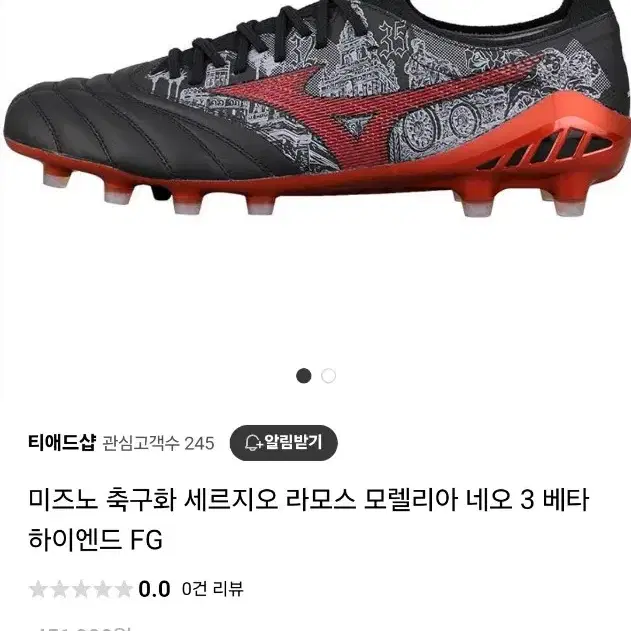Switch to the second carousel dot
This screenshot has height=631, width=631.
click(328, 376)
